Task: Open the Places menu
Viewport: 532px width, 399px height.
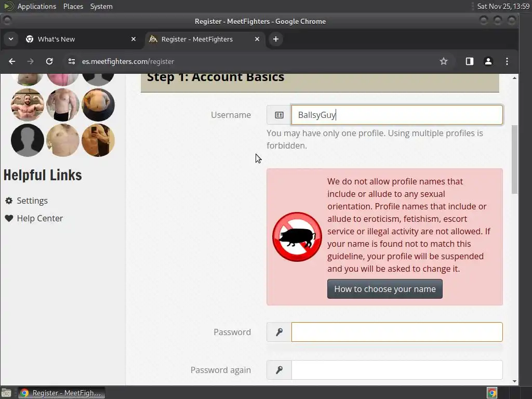Action: coord(73,6)
